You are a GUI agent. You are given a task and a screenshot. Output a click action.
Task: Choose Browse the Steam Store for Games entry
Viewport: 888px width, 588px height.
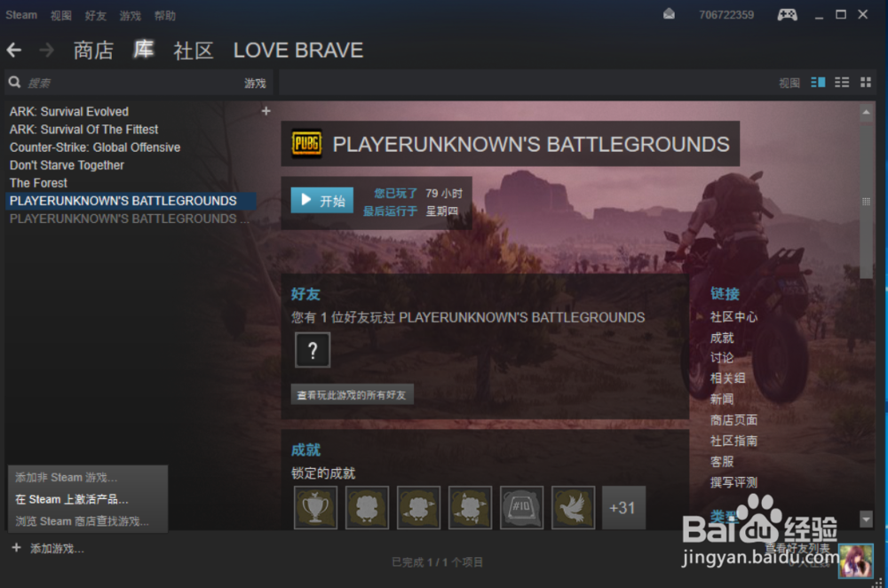click(82, 521)
